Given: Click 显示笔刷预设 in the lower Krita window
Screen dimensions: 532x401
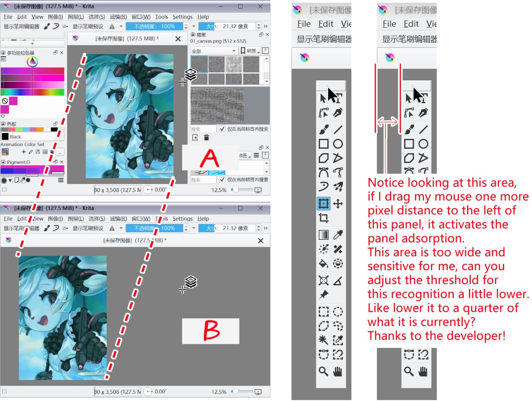Looking at the screenshot, I should (88, 228).
